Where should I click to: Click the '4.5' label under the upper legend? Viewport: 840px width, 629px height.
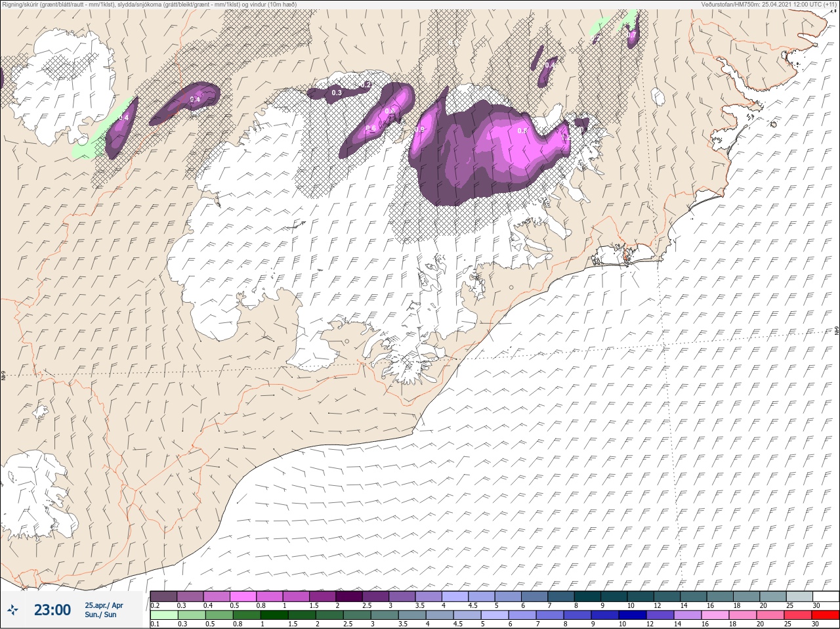(x=472, y=605)
